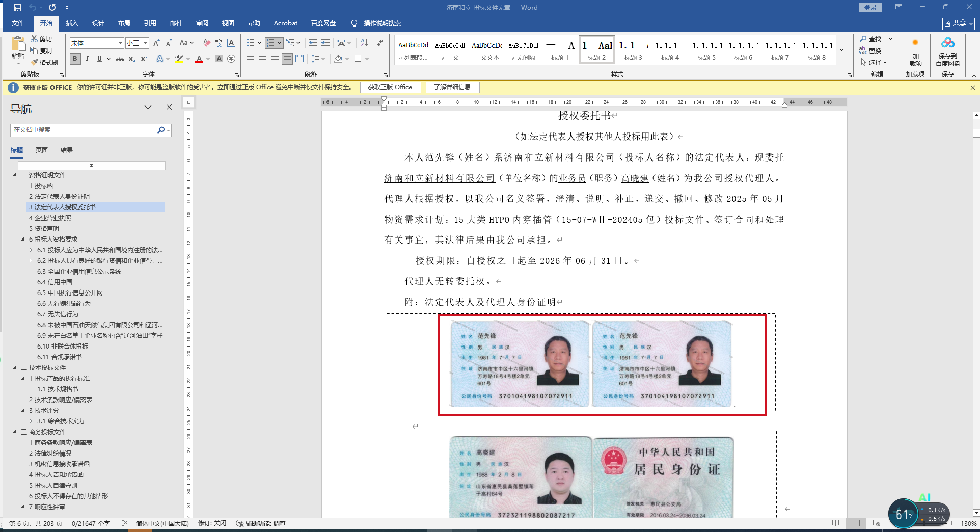
Task: Collapse the 6 投标人资格要求 heading in navigation
Action: point(22,239)
